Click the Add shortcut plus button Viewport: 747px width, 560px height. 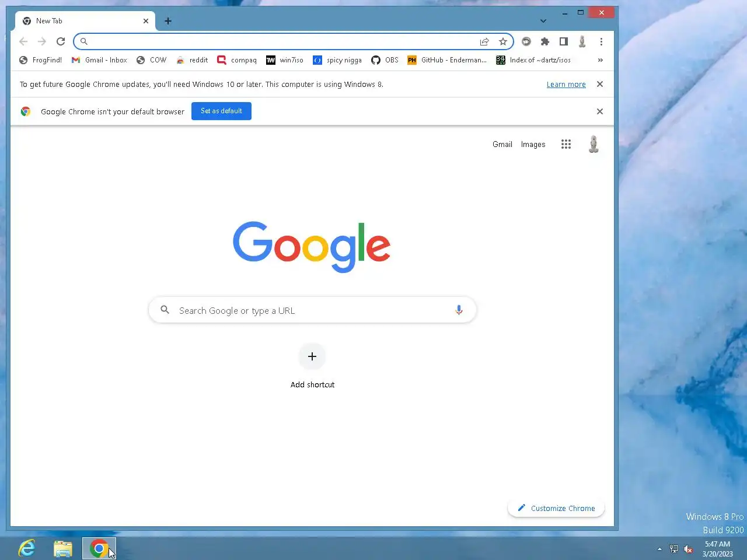(x=312, y=356)
